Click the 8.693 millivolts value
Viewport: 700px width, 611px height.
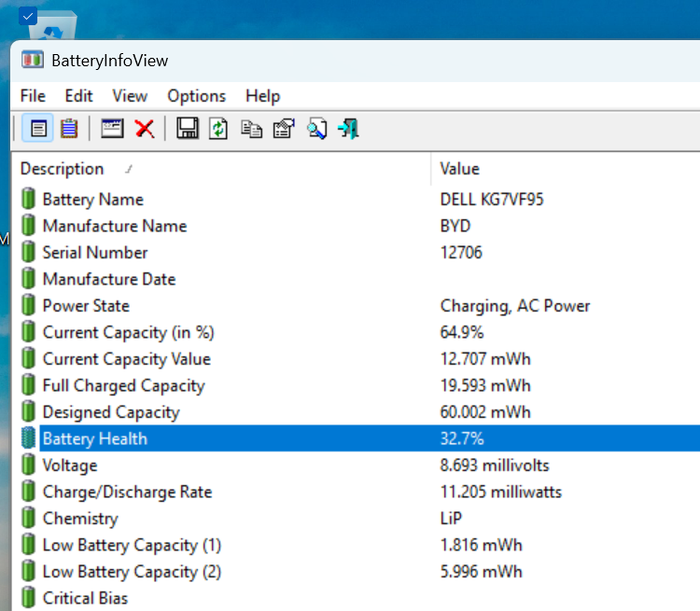click(494, 465)
